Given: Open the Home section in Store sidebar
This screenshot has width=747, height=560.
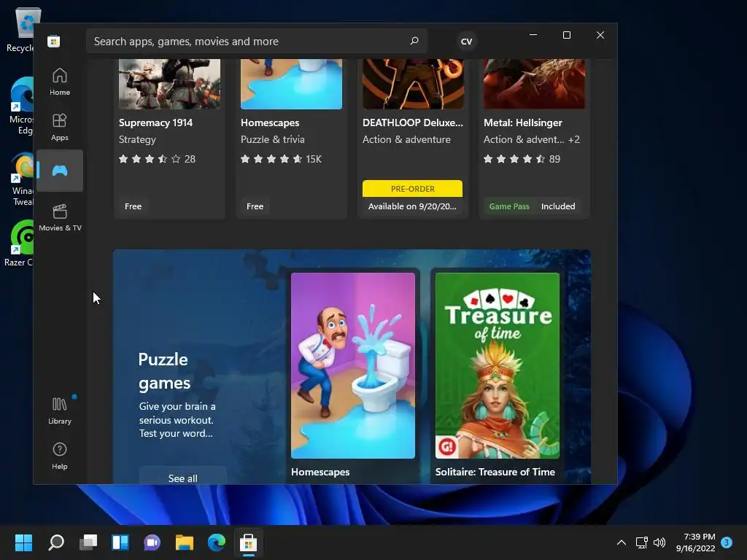Looking at the screenshot, I should tap(60, 82).
